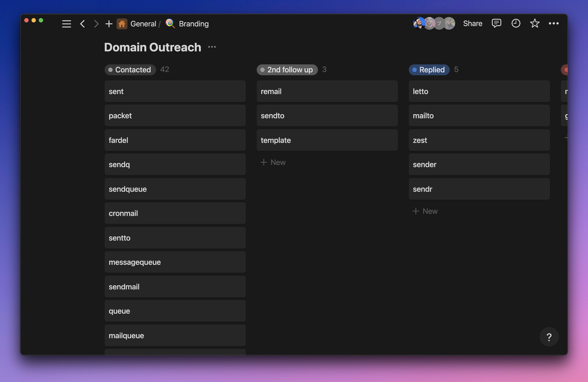Viewport: 588px width, 382px height.
Task: Go back with left arrow
Action: point(83,24)
